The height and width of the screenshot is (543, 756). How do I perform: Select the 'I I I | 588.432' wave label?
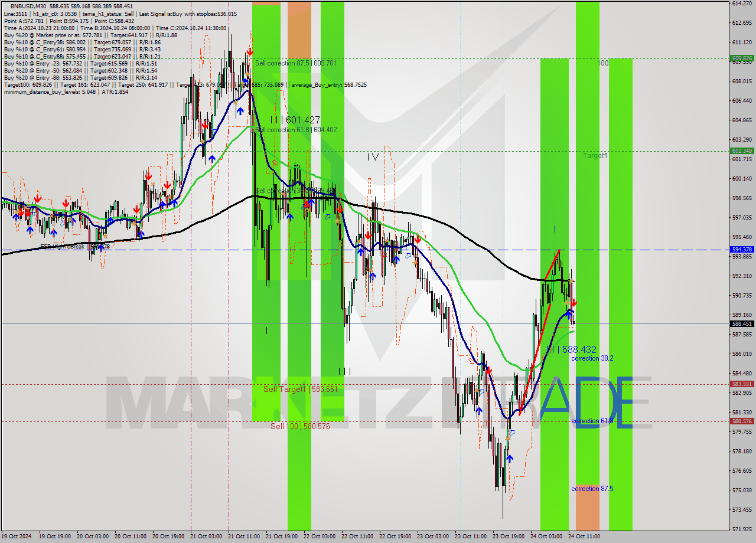[x=571, y=349]
